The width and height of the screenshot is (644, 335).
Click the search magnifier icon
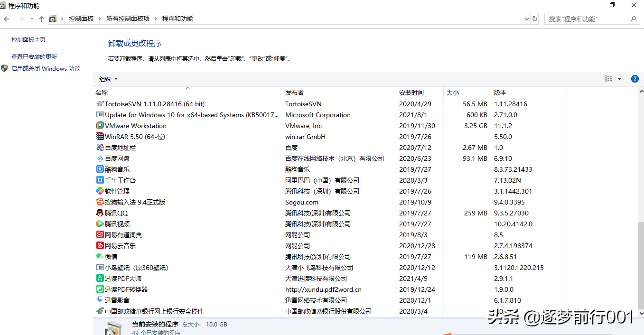pos(633,19)
